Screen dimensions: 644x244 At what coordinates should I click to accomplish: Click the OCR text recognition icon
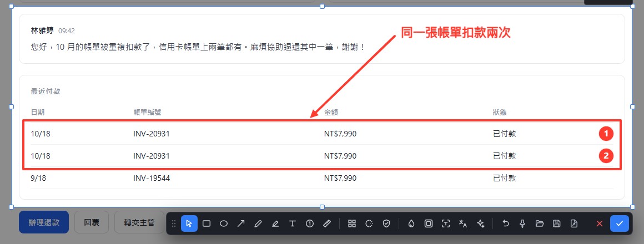click(x=446, y=223)
